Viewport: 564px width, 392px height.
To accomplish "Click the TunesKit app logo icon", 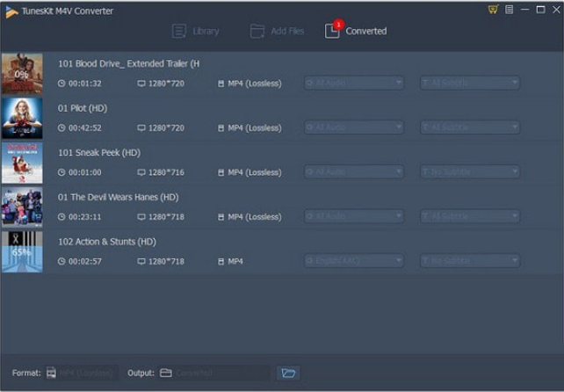I will [x=11, y=11].
